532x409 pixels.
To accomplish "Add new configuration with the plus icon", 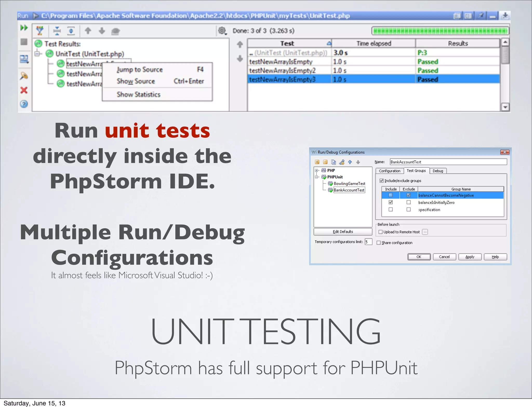I will (317, 162).
